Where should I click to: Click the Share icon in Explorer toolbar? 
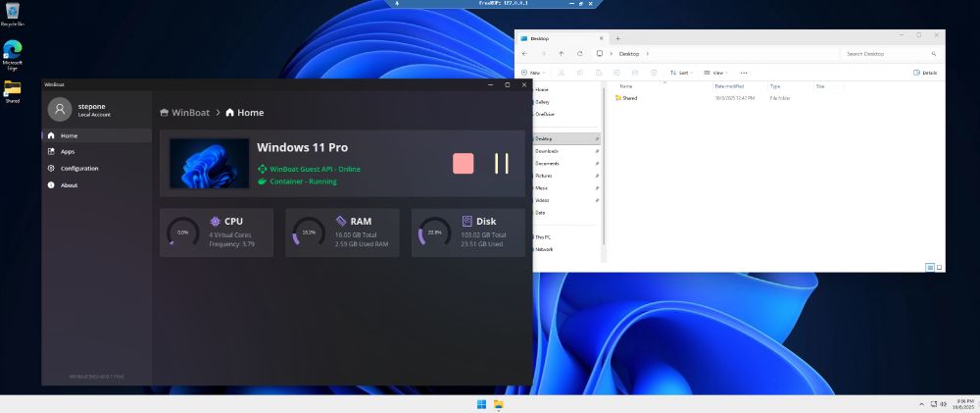[635, 73]
